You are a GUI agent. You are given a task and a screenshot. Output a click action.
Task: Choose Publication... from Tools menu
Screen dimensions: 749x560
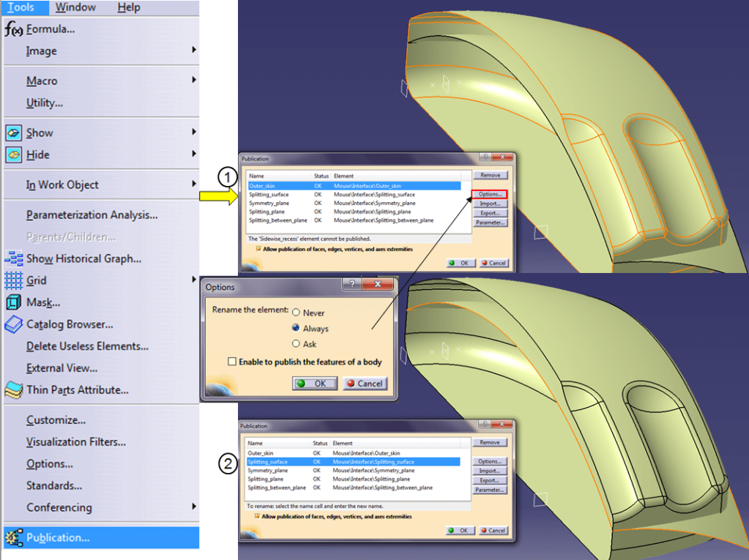click(58, 537)
